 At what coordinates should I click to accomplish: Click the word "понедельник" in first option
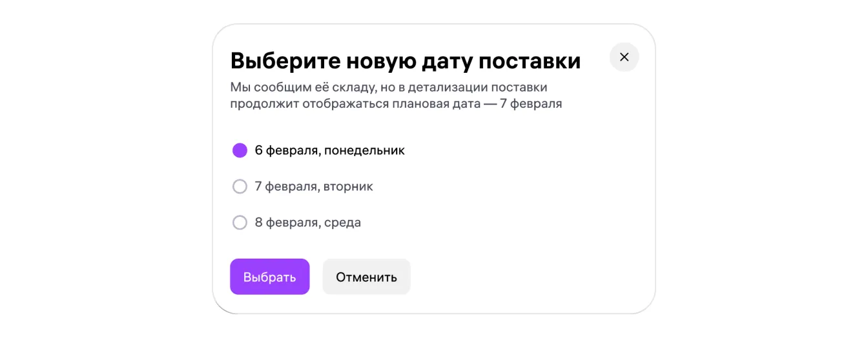pos(364,150)
